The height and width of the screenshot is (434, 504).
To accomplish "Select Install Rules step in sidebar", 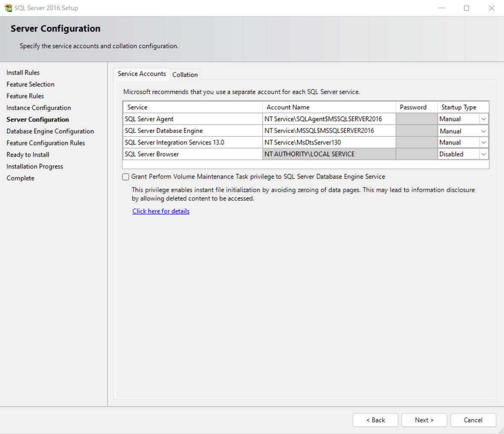I will pos(23,72).
